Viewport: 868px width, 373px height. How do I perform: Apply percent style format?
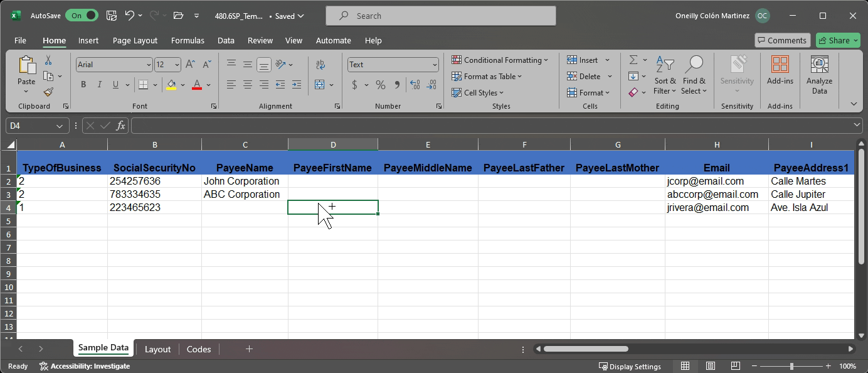381,84
